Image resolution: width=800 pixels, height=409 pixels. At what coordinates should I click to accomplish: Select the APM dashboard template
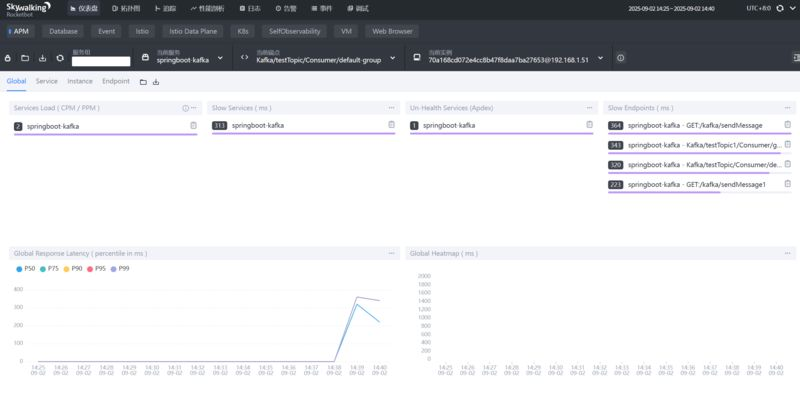(19, 32)
